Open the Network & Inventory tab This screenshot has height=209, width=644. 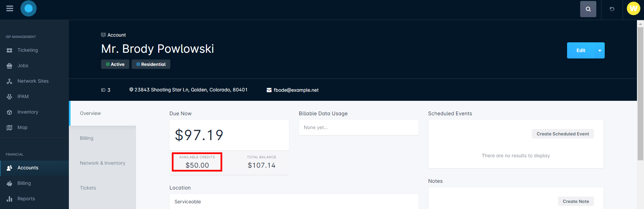[x=102, y=163]
